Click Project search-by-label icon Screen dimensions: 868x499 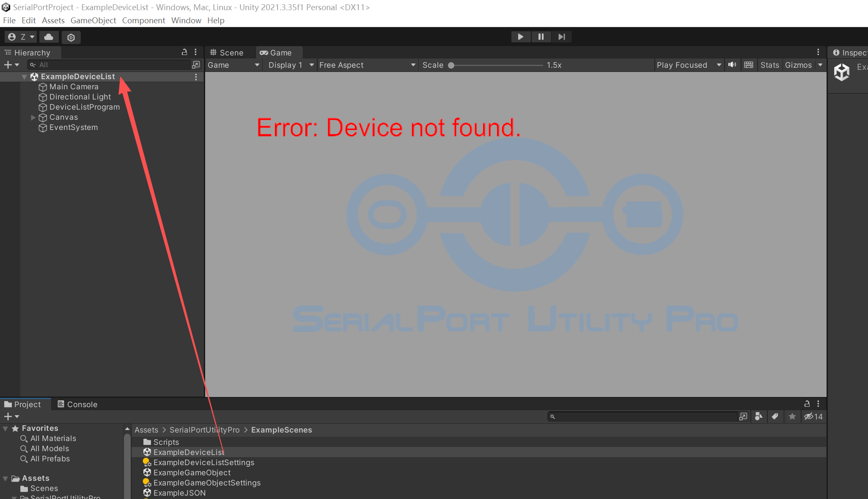click(775, 416)
